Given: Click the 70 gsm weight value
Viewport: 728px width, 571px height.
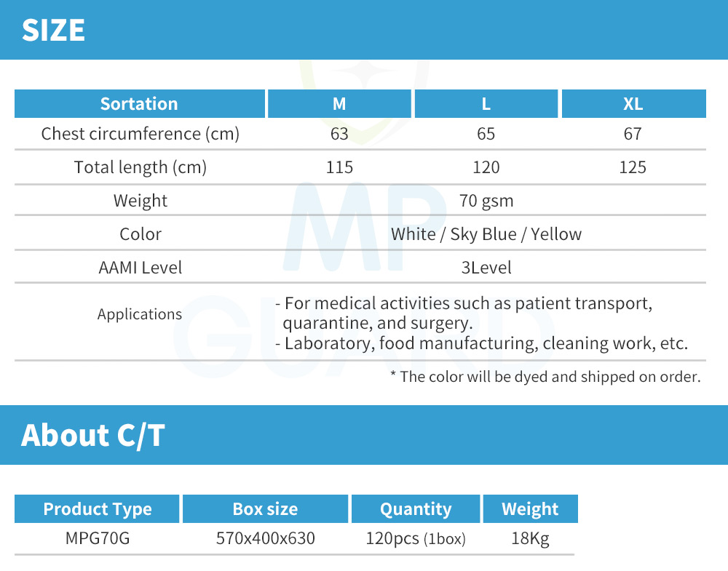Looking at the screenshot, I should click(x=486, y=201).
